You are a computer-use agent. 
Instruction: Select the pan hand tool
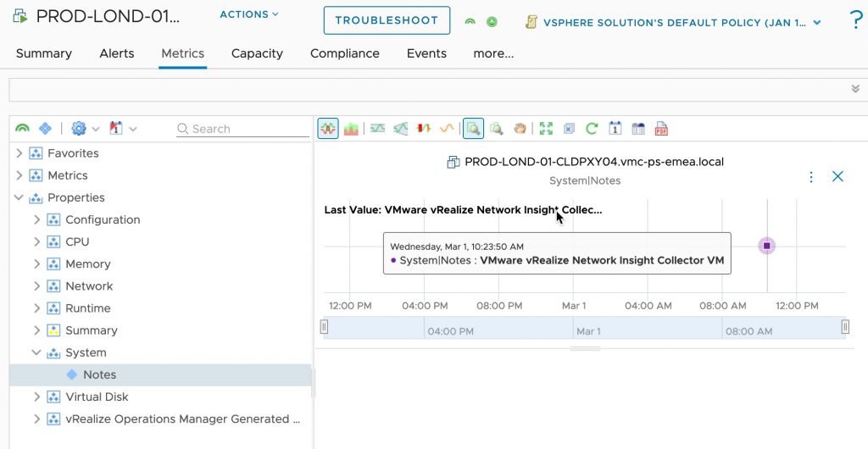tap(520, 129)
